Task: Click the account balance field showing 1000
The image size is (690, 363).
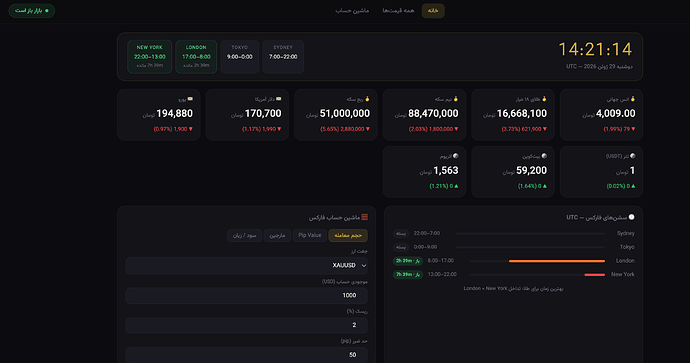Action: coord(246,295)
